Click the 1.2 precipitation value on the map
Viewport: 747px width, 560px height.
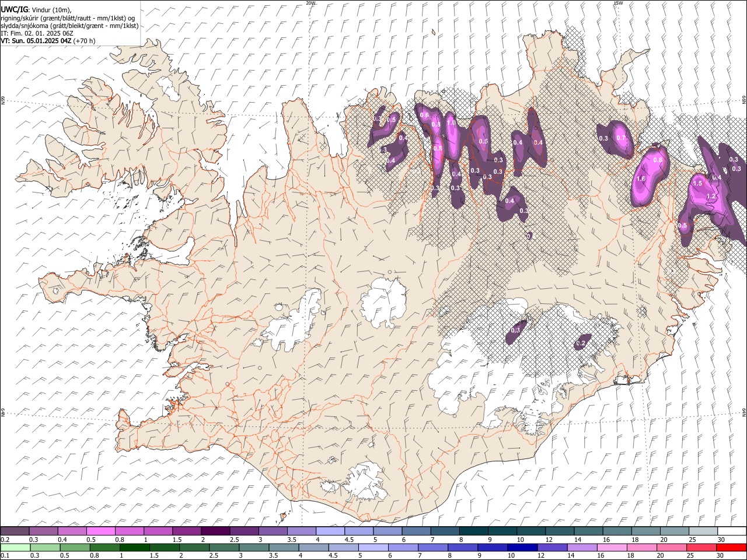[x=711, y=197]
